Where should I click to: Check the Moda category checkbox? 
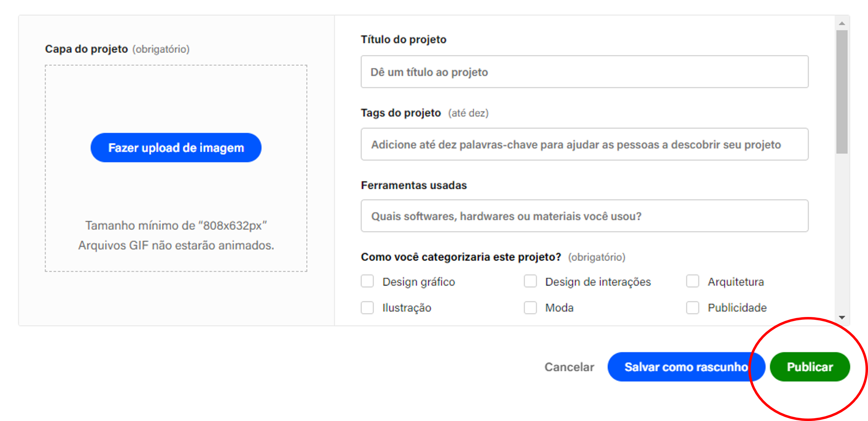[x=530, y=308]
